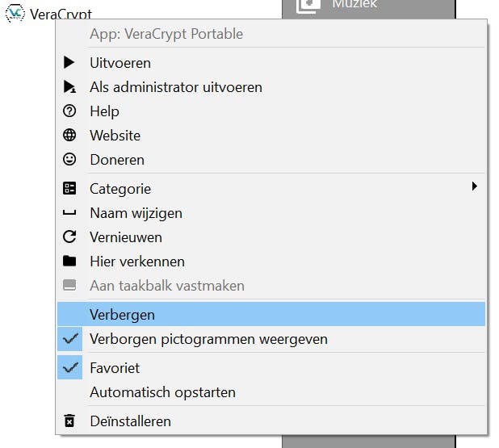Click the Categorie list icon
Screen dimensions: 499x448
[69, 188]
